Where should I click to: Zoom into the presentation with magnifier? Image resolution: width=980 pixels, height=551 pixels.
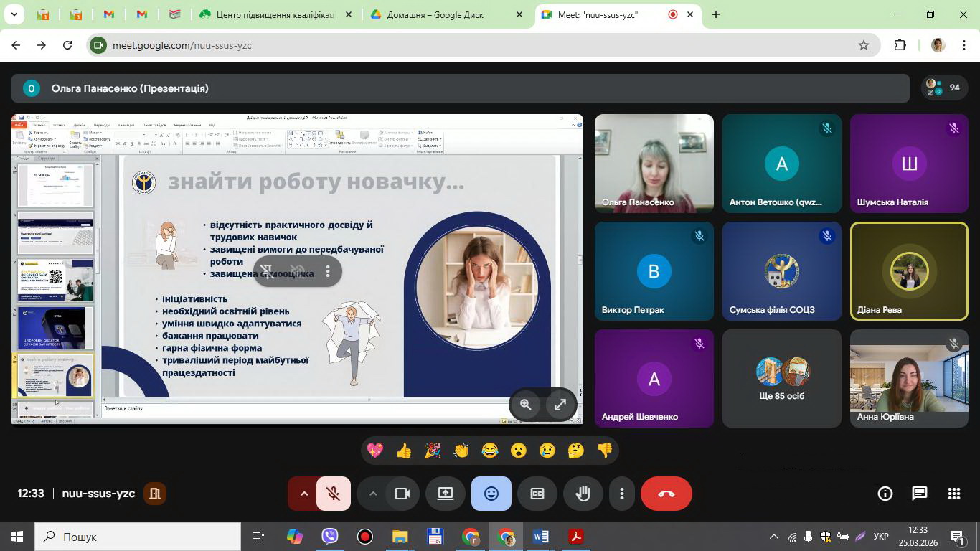pyautogui.click(x=526, y=405)
